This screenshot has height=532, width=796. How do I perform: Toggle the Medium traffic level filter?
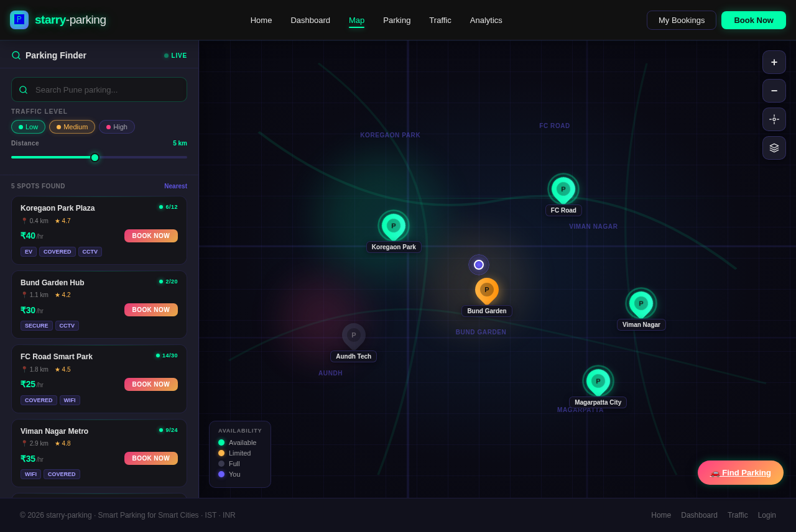tap(72, 127)
